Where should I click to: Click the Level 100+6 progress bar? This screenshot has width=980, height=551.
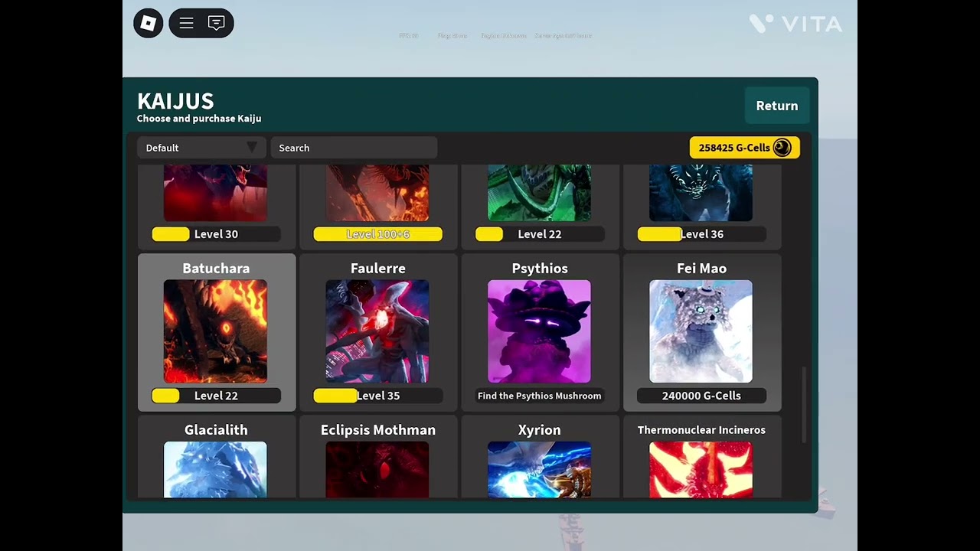[378, 234]
